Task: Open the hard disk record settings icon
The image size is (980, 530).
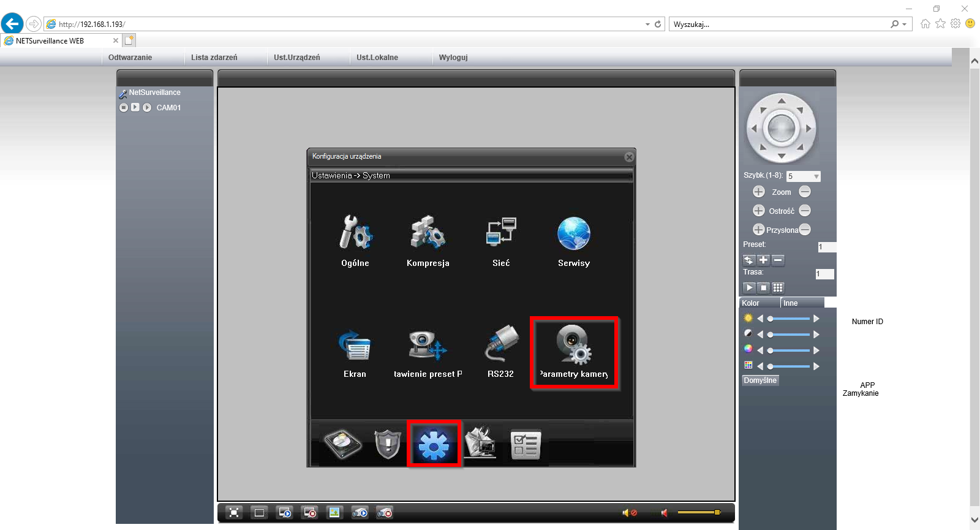Action: [343, 444]
